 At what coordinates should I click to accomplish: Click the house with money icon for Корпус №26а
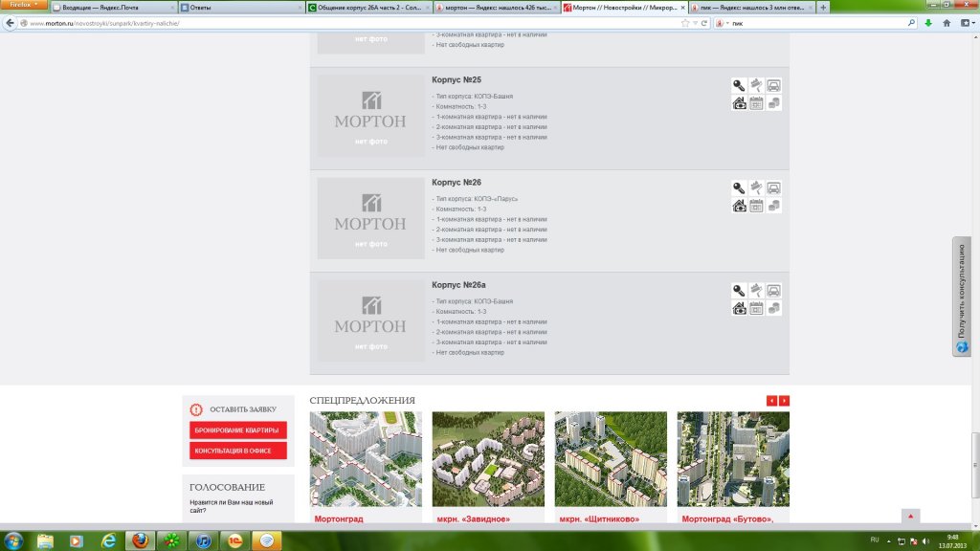pos(739,308)
